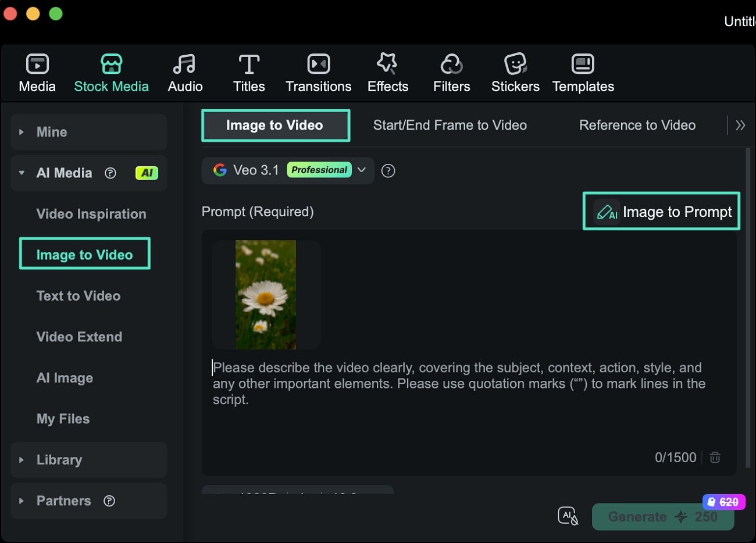Open My Files in the sidebar

[63, 419]
